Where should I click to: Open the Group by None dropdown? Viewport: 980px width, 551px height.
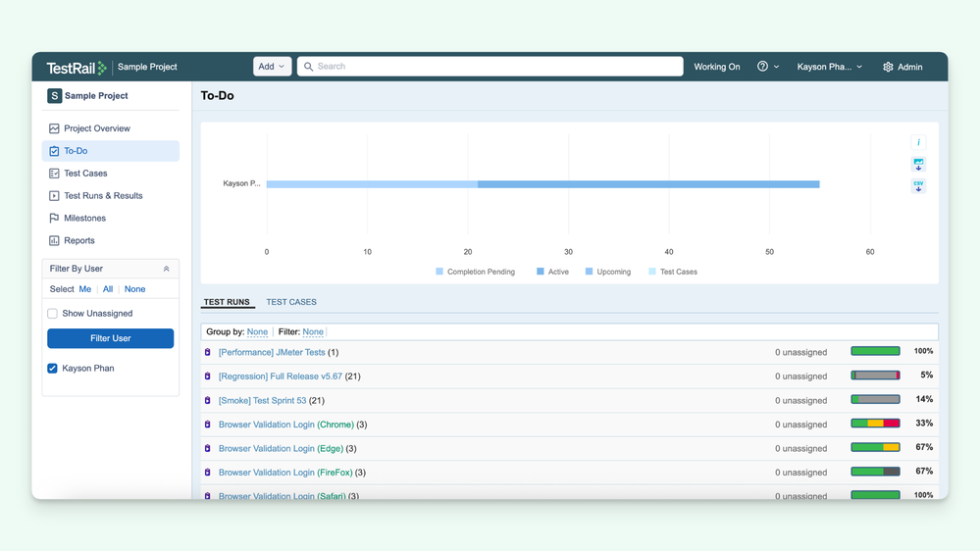pyautogui.click(x=257, y=332)
